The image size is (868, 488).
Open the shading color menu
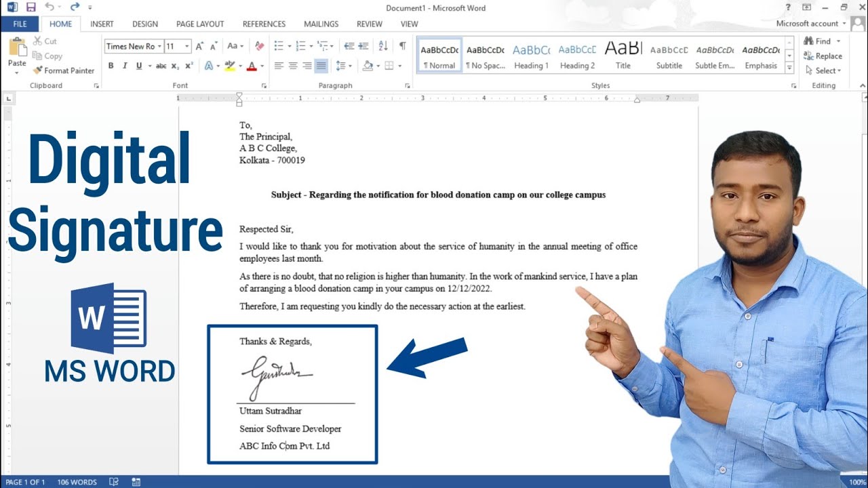click(x=377, y=66)
